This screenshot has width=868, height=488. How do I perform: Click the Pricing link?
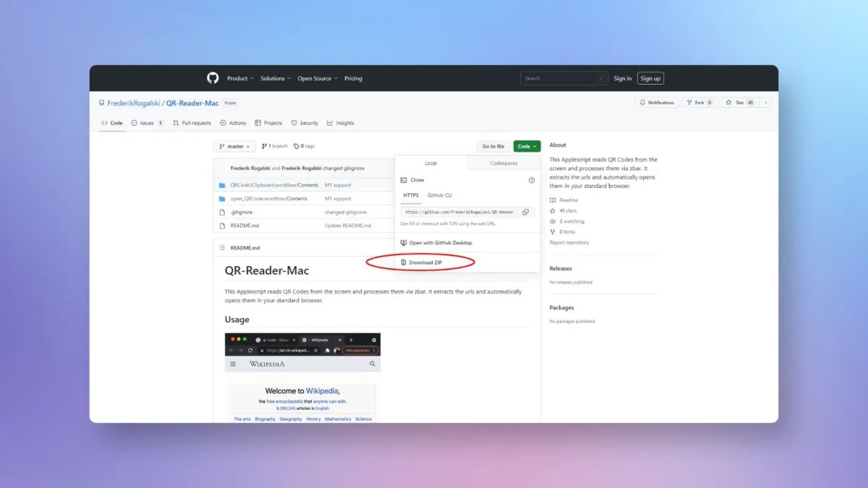[353, 78]
